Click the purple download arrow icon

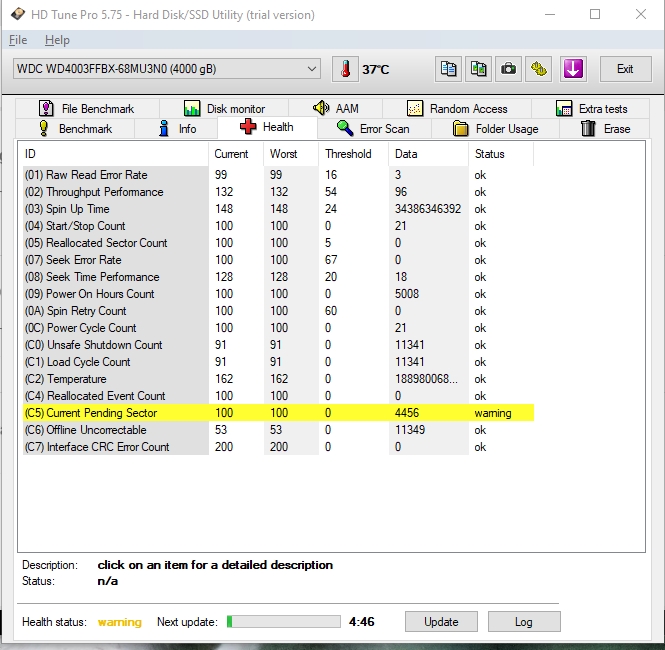(573, 69)
